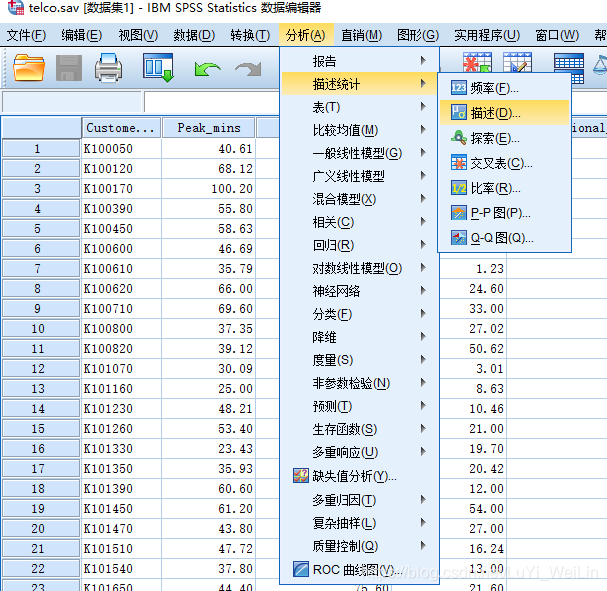Click the cell name box field
Screen dimensions: 607x591
[x=72, y=102]
